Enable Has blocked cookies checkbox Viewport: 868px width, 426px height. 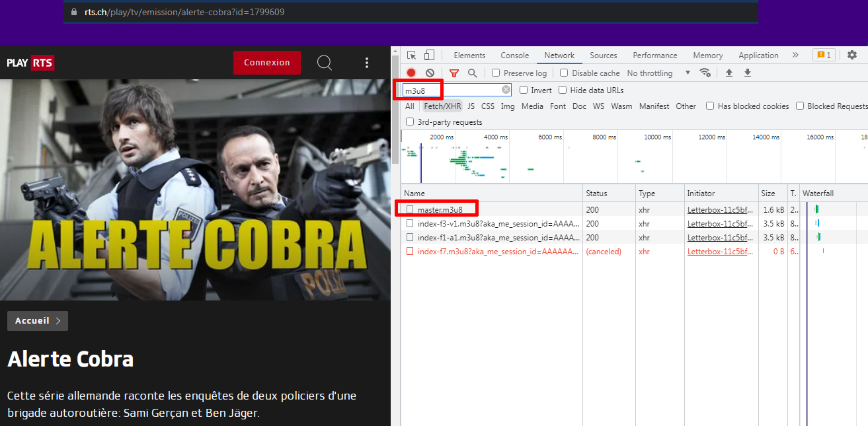coord(710,106)
